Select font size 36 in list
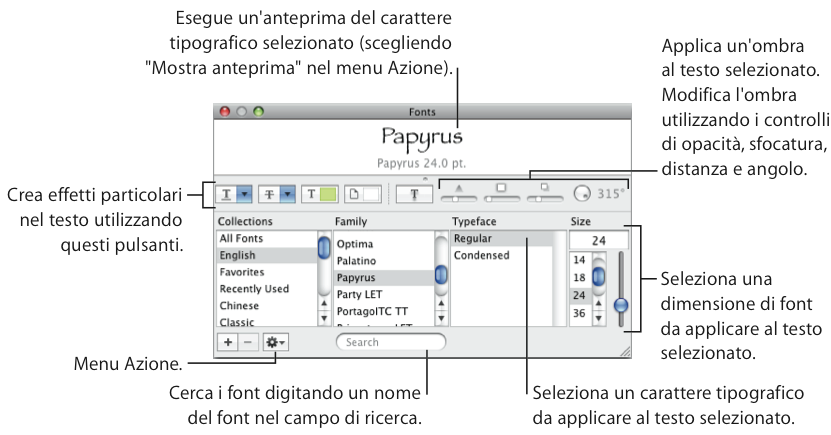 pyautogui.click(x=579, y=313)
